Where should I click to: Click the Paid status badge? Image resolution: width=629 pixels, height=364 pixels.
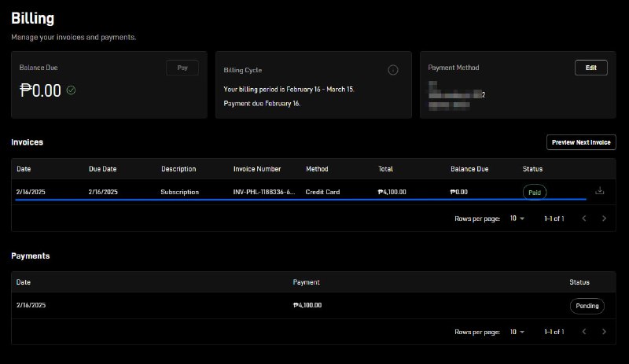(535, 192)
